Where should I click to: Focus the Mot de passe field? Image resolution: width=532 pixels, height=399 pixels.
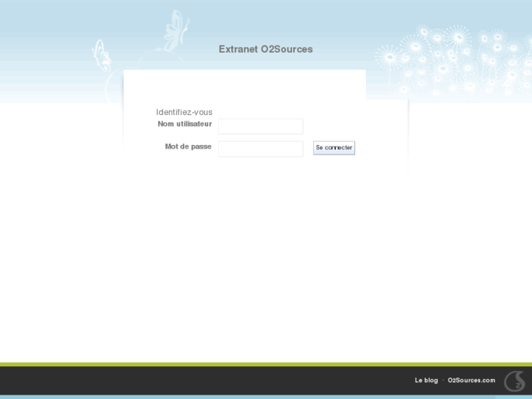click(261, 149)
